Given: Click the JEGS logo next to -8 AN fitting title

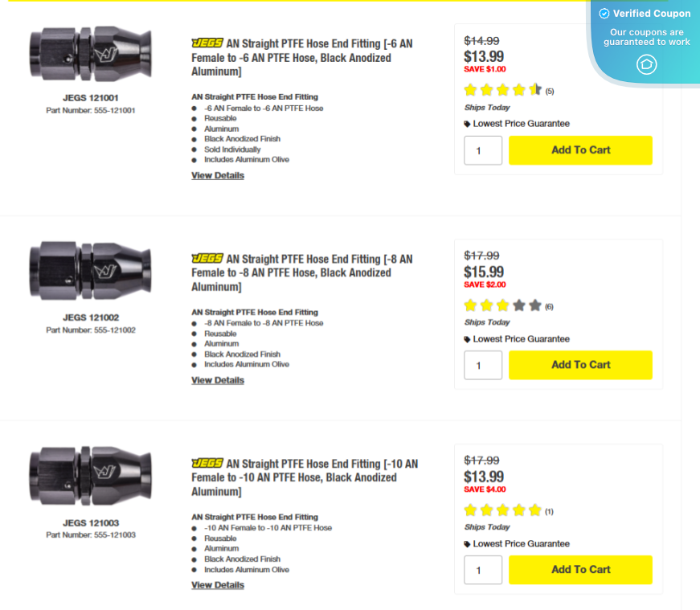Looking at the screenshot, I should pyautogui.click(x=207, y=260).
